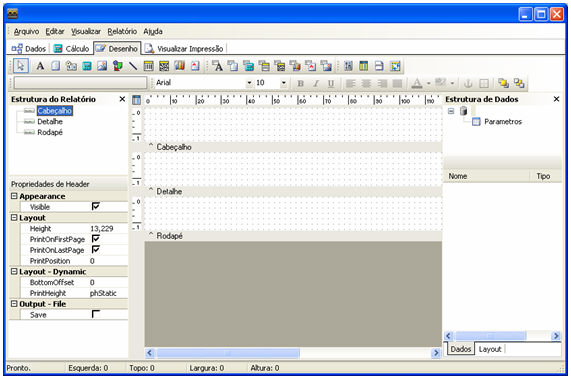Screen dimensions: 571x380
Task: Pick the Shape component tool
Action: pos(117,66)
